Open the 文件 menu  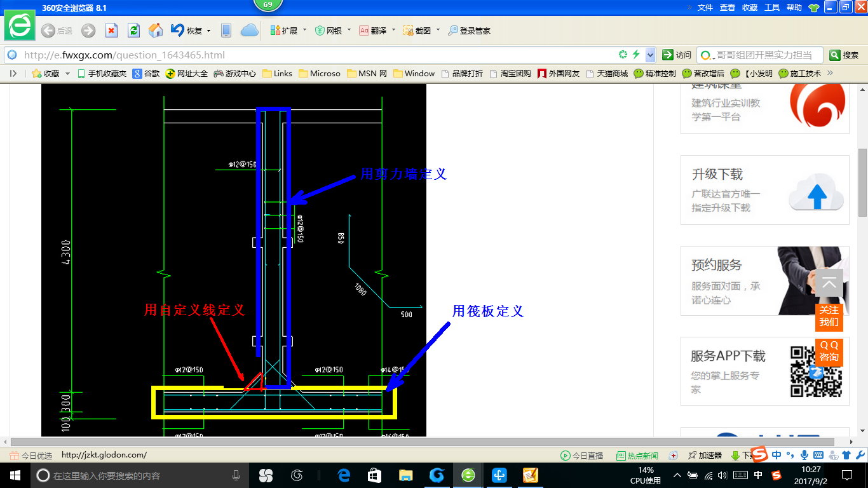pyautogui.click(x=705, y=7)
